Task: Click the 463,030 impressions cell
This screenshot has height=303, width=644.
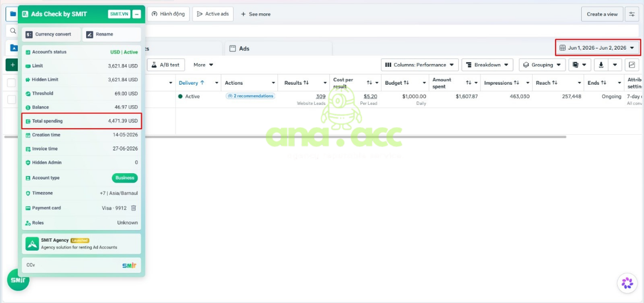Action: point(519,96)
